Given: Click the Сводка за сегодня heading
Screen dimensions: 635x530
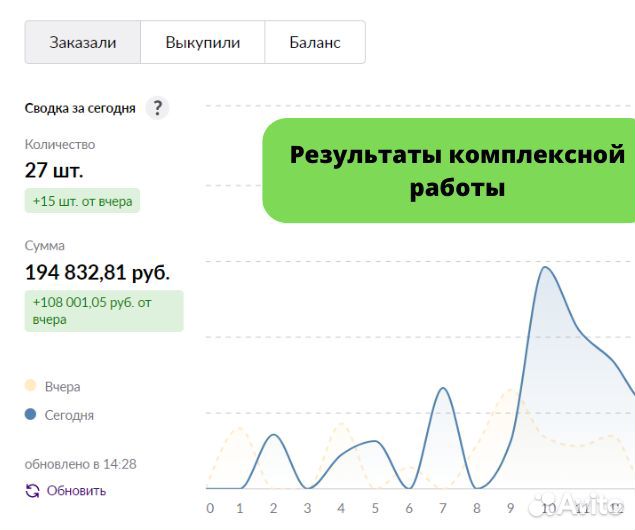Looking at the screenshot, I should point(80,109).
